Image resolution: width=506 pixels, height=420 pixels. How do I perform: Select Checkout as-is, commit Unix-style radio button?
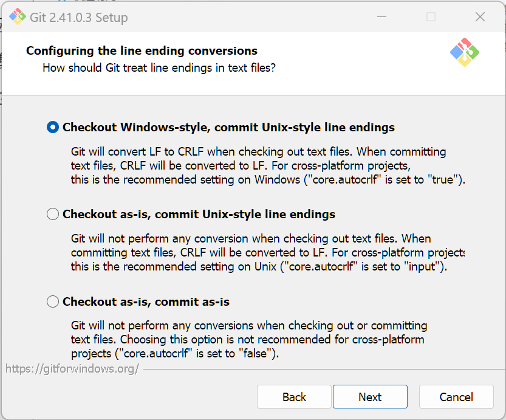(53, 214)
